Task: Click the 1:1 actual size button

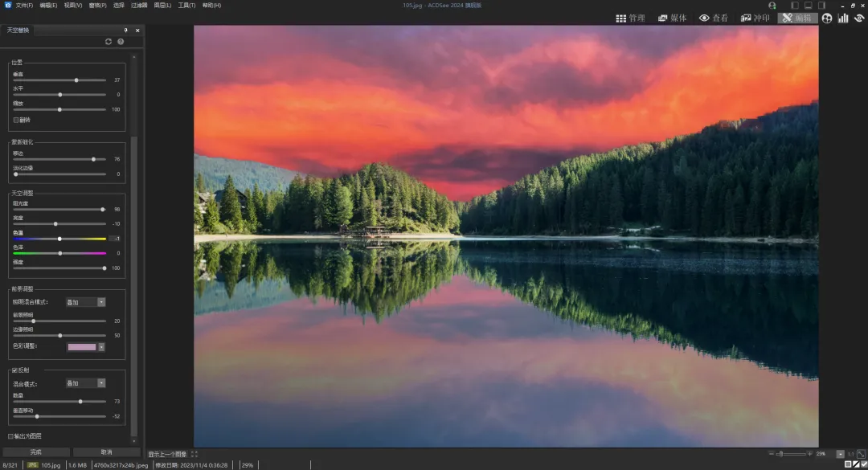Action: point(851,454)
